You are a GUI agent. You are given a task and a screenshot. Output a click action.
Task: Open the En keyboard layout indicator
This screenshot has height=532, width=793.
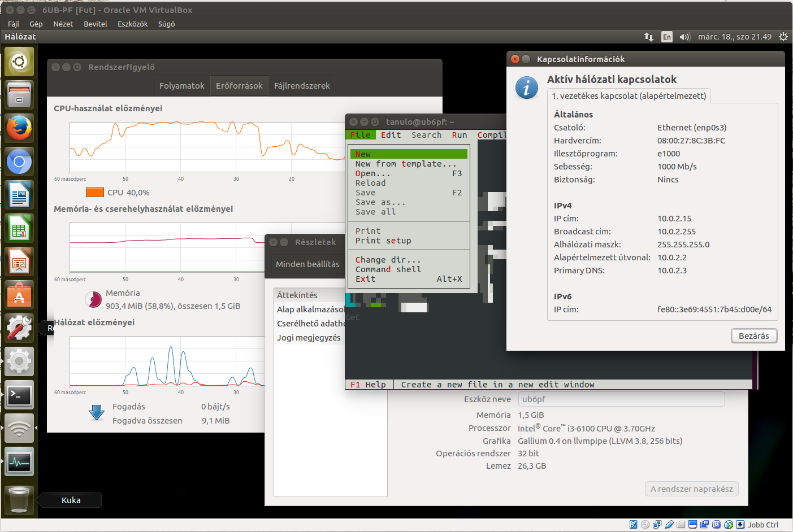pos(667,37)
